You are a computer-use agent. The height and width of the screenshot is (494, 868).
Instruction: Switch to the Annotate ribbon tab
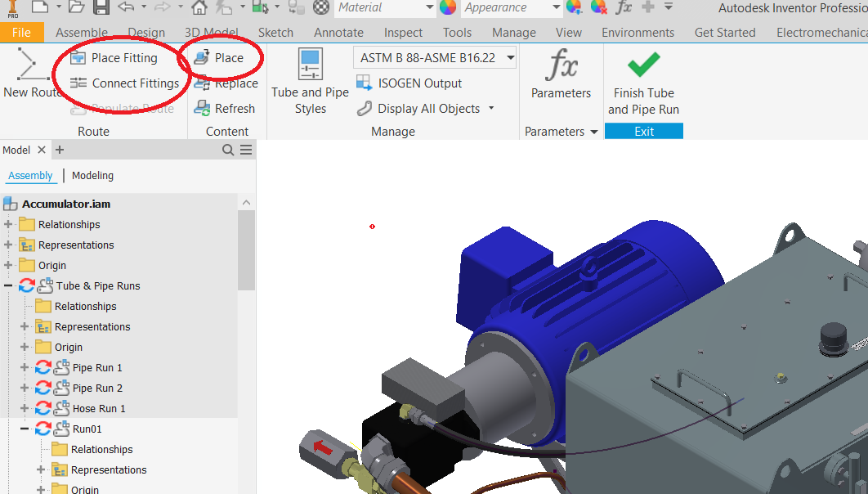pyautogui.click(x=339, y=33)
